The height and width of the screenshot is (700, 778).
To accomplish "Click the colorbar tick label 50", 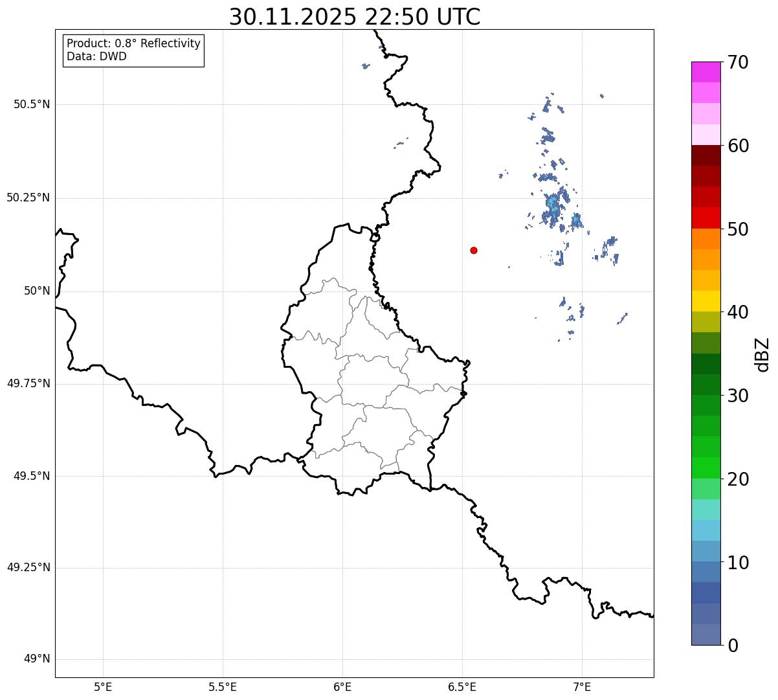I will tap(738, 229).
